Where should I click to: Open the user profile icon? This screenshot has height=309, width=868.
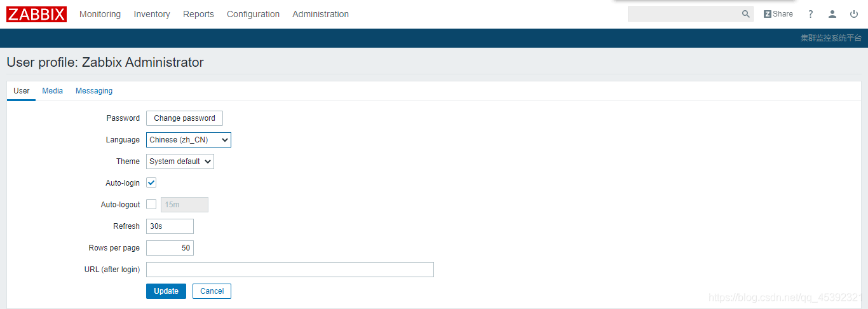pyautogui.click(x=832, y=14)
